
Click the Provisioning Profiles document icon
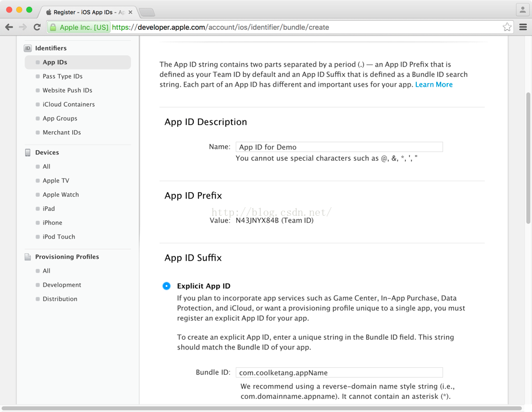28,256
